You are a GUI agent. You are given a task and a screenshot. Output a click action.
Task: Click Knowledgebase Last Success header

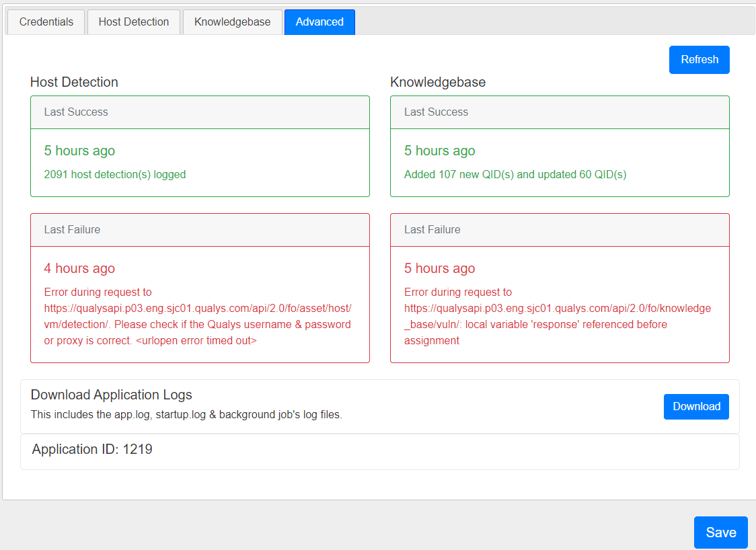436,112
